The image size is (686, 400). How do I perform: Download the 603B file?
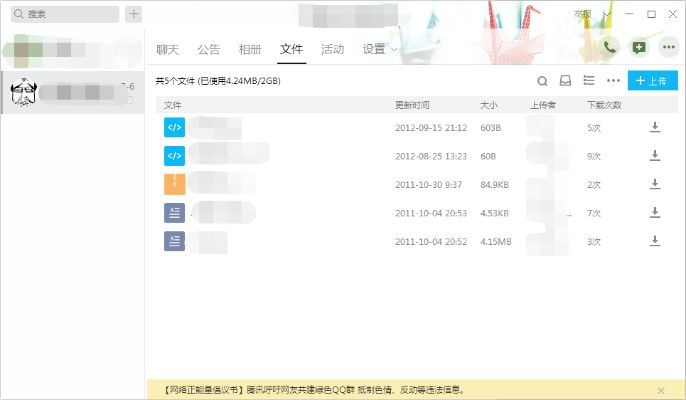[655, 127]
